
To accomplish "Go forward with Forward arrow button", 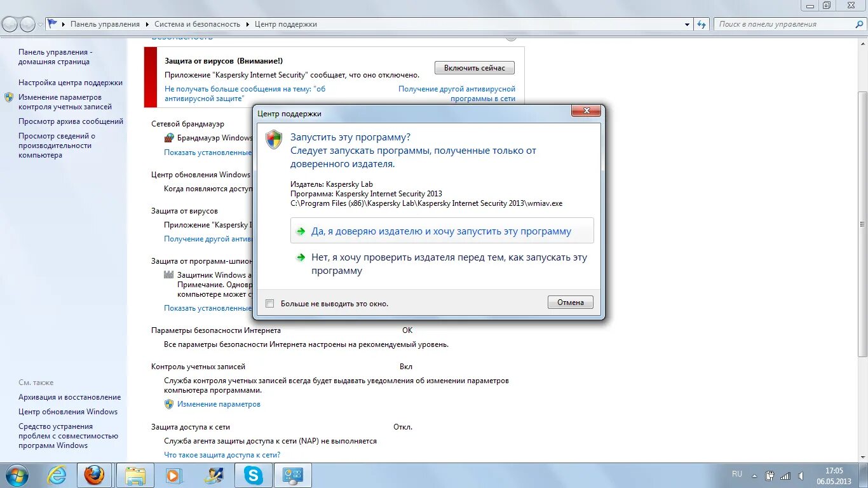I will tap(28, 24).
